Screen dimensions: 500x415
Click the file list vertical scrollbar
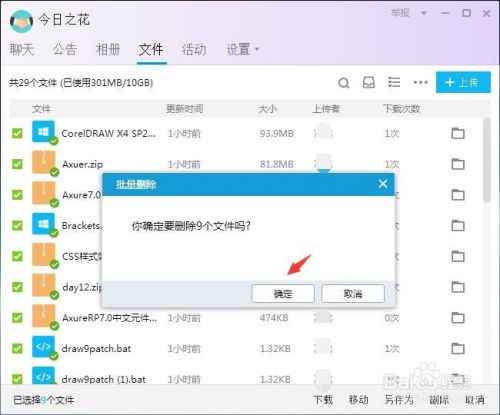click(x=487, y=160)
